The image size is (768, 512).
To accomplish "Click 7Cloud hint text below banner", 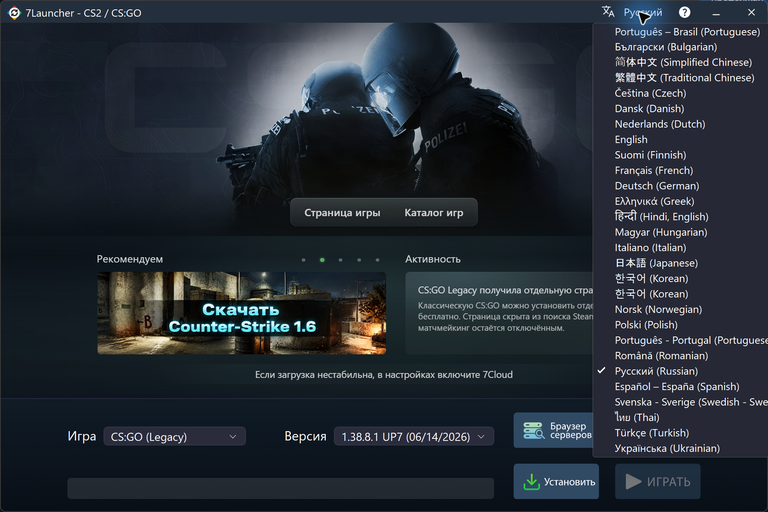I will point(384,375).
